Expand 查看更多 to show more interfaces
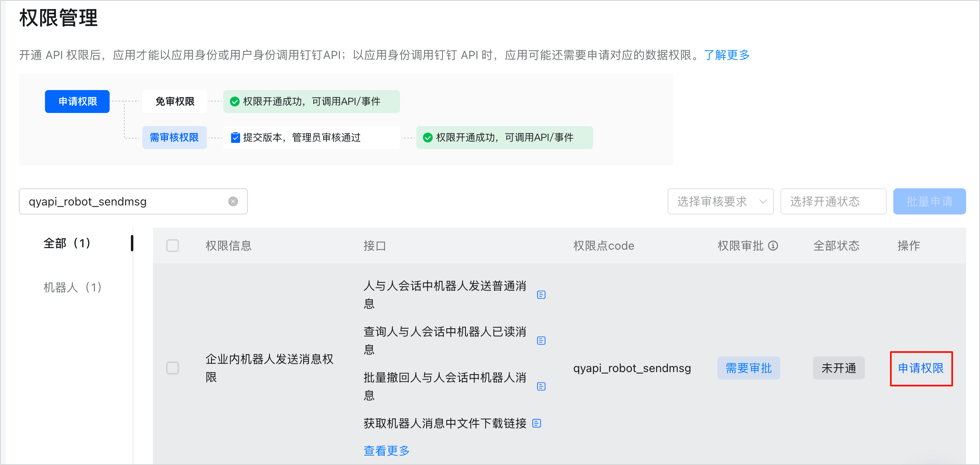This screenshot has width=980, height=465. click(x=386, y=450)
